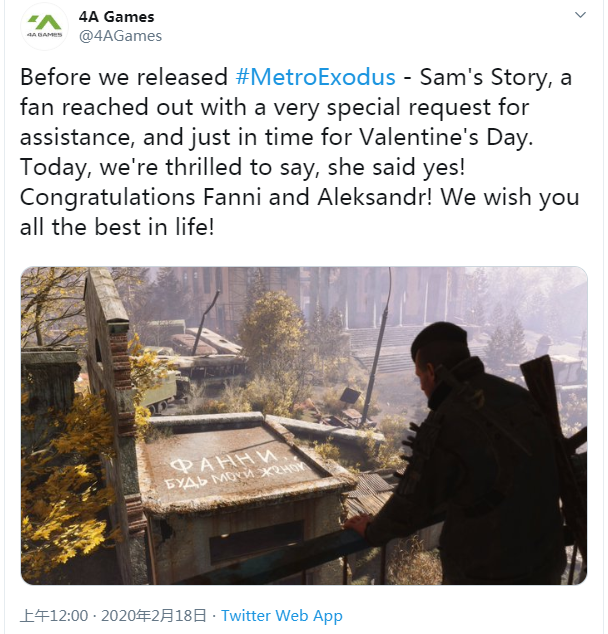Click the @4AGames handle
The image size is (608, 634).
(x=120, y=36)
